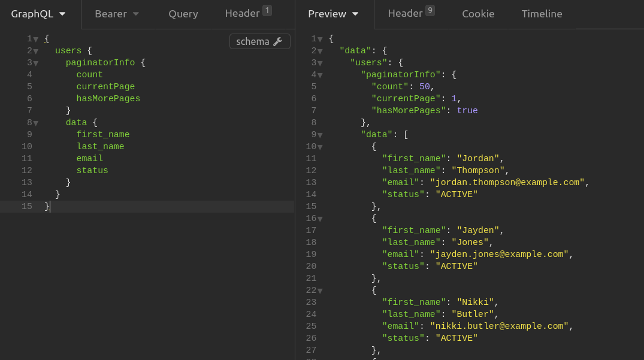The height and width of the screenshot is (360, 644).
Task: Click hasMorePages value true in response
Action: (467, 110)
